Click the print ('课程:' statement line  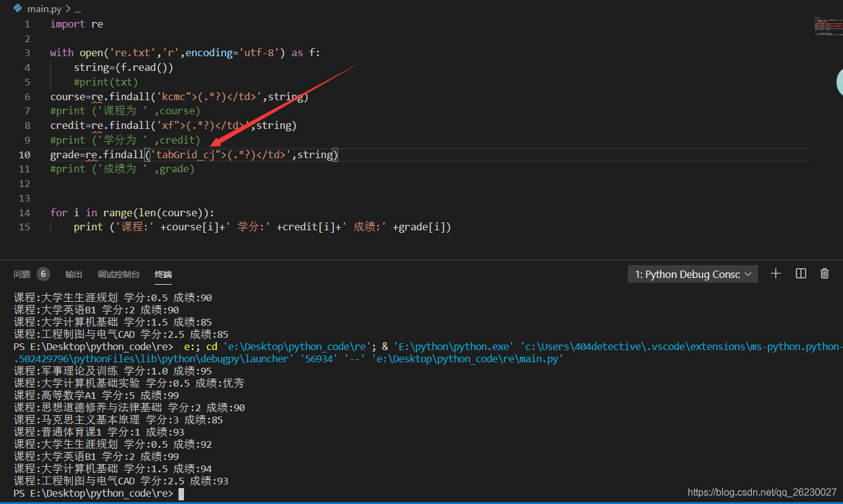[262, 227]
